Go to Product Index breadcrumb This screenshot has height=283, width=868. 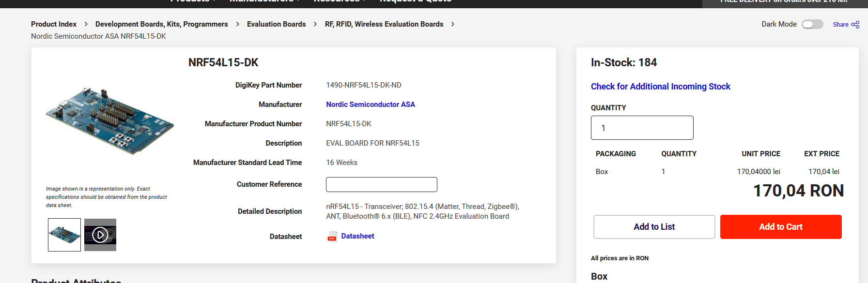54,24
